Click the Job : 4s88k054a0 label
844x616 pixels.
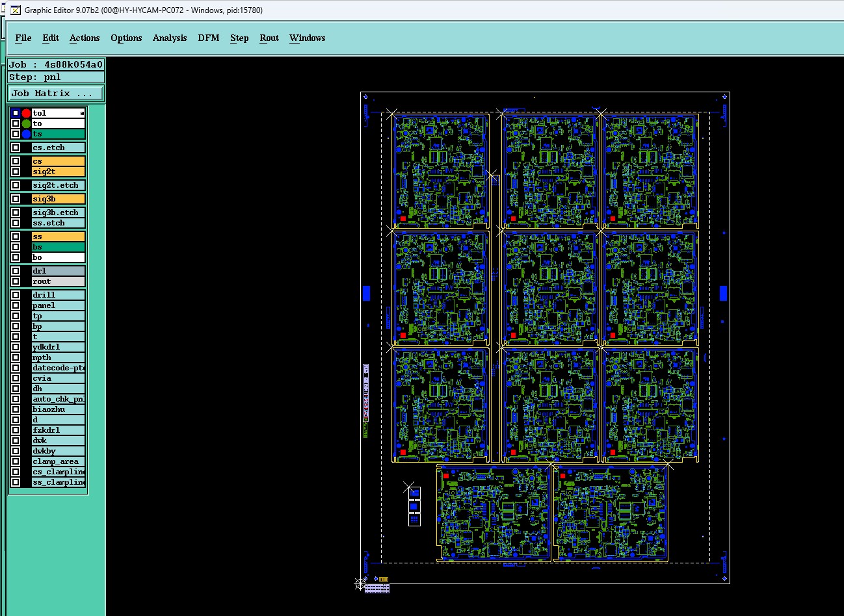point(56,64)
